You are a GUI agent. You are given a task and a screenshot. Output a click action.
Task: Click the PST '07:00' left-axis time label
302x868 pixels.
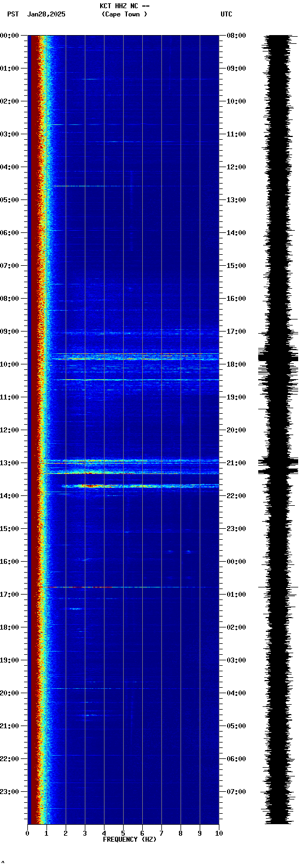point(9,266)
